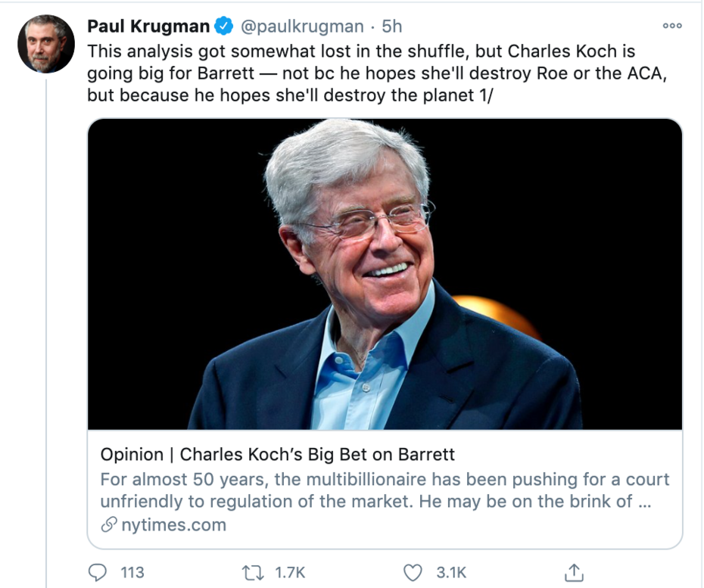Open the Charles Koch article photo
The height and width of the screenshot is (588, 704).
[385, 274]
